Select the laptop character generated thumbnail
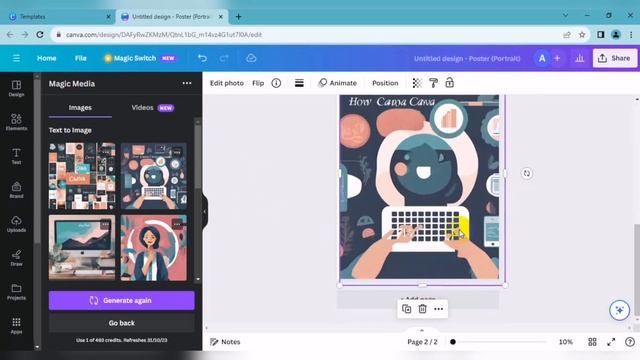640x360 pixels. (x=153, y=176)
